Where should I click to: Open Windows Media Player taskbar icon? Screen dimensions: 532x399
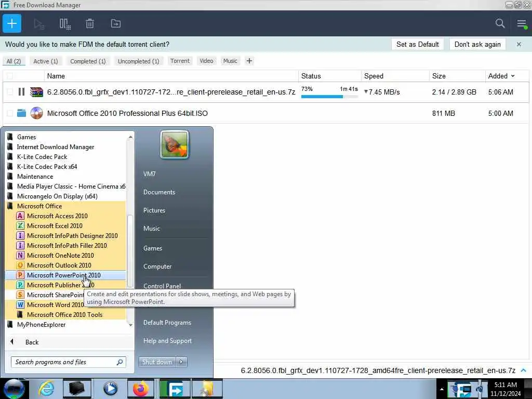[110, 389]
